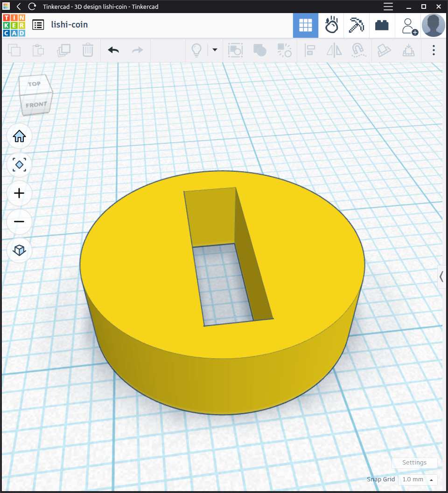
Task: Invite a collaborator with the add person icon
Action: point(409,26)
